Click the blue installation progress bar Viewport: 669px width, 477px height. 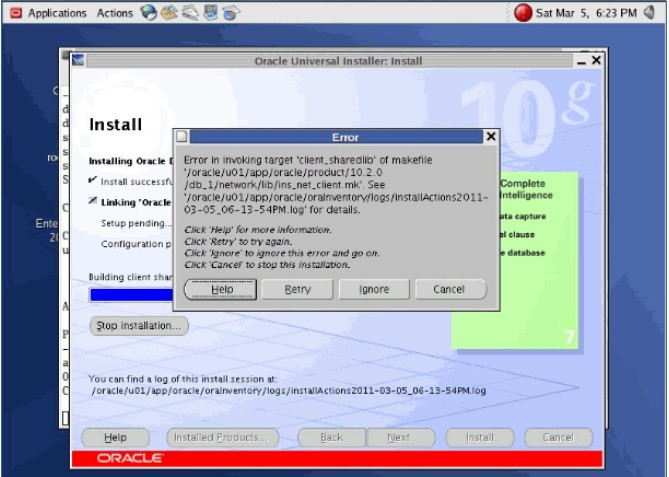[x=132, y=295]
